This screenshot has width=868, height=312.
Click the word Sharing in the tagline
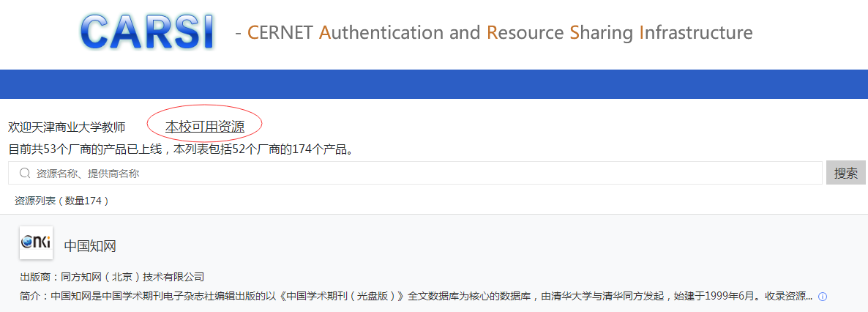click(x=601, y=33)
